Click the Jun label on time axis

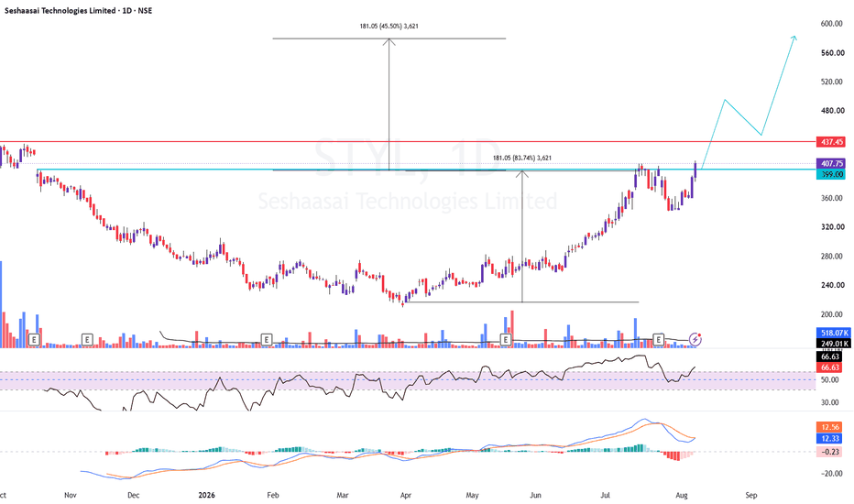pos(536,495)
